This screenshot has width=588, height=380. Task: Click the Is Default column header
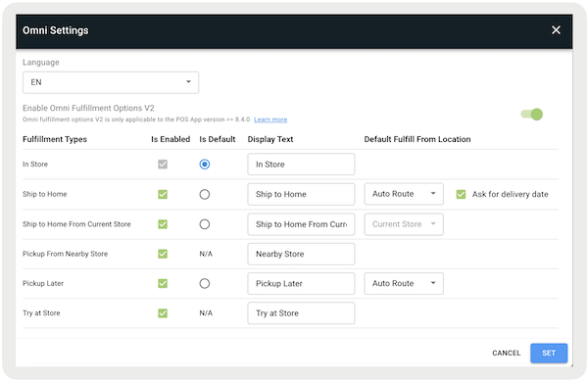point(218,139)
